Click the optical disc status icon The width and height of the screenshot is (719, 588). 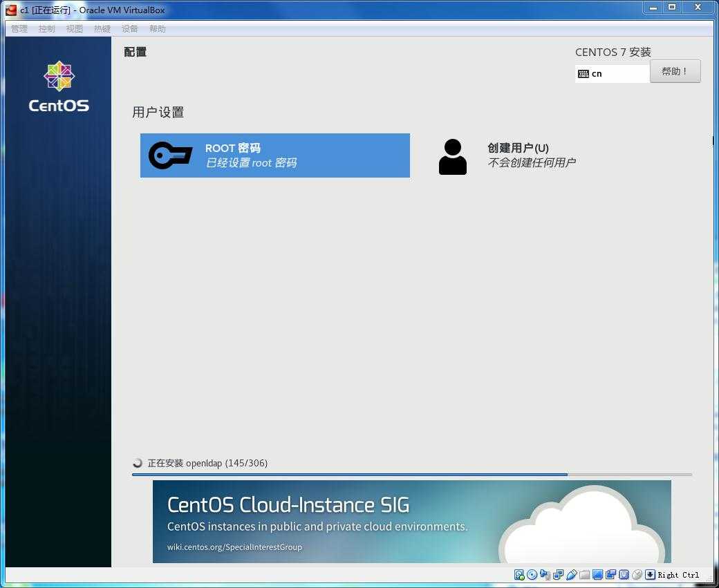pos(532,575)
